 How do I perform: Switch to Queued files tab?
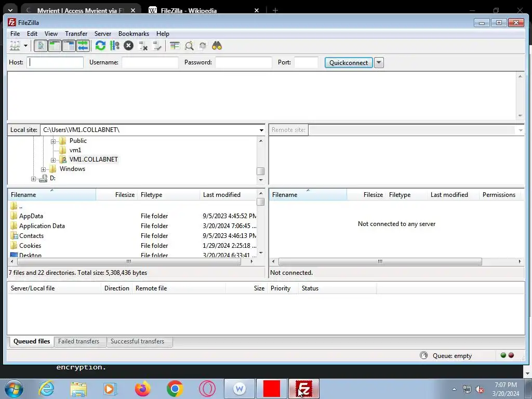click(x=32, y=341)
